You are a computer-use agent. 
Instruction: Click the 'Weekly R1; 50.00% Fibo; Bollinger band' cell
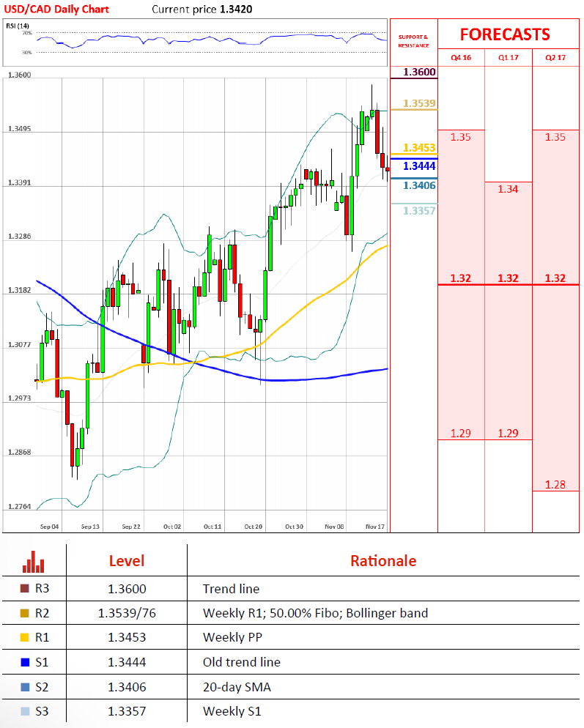tap(316, 613)
